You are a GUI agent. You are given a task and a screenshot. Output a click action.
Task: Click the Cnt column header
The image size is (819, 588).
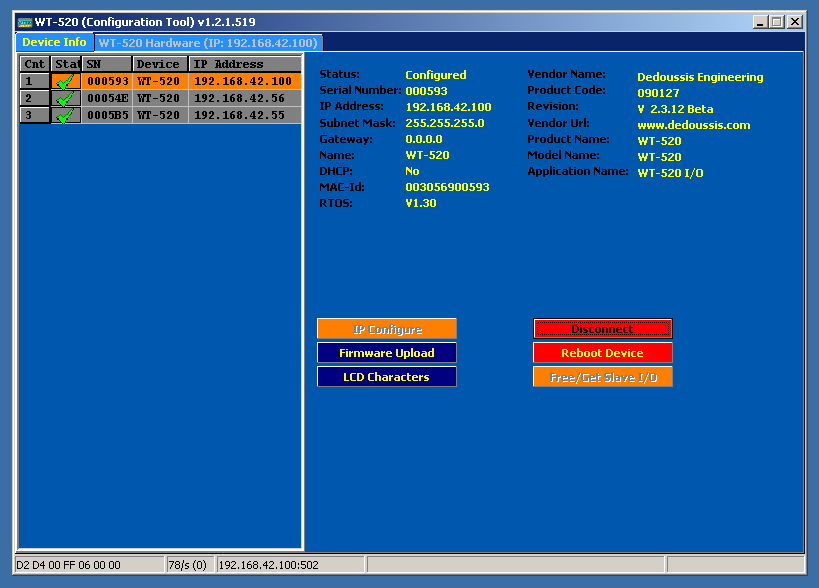pos(34,64)
